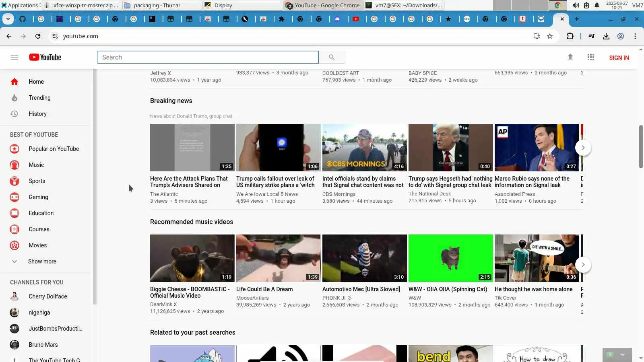Click the search magnifier button
The height and width of the screenshot is (362, 644).
332,57
